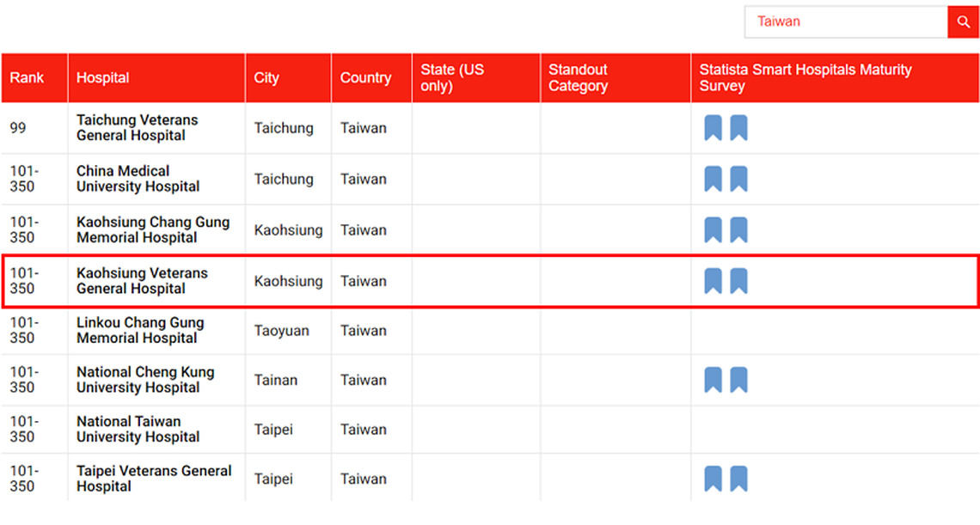The image size is (980, 525).
Task: Select left bookmark icon in China Medical University Hospital row
Action: 714,179
